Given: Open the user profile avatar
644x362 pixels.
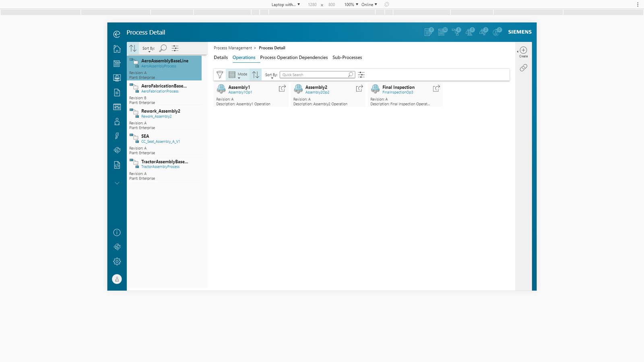Looking at the screenshot, I should [x=117, y=279].
